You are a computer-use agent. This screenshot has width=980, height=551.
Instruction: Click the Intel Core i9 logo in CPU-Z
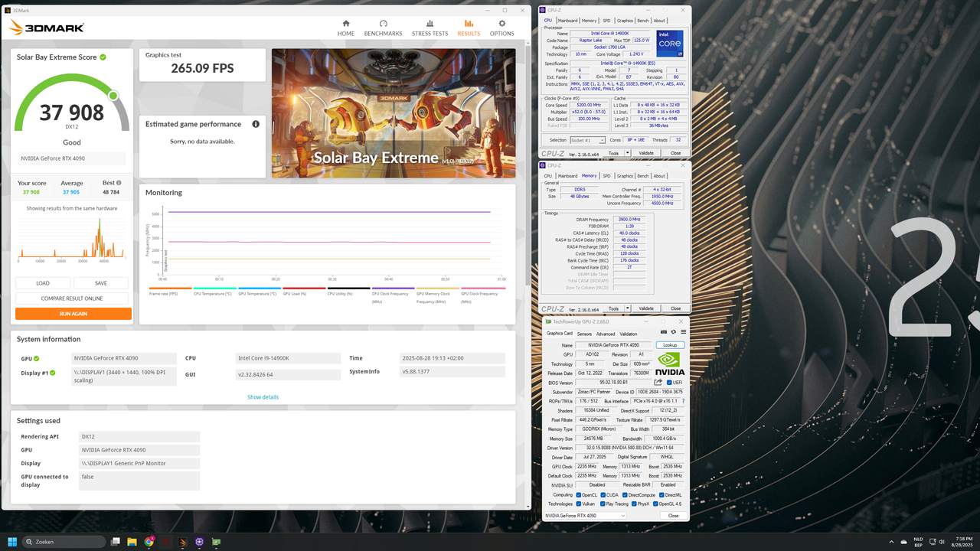(x=670, y=44)
